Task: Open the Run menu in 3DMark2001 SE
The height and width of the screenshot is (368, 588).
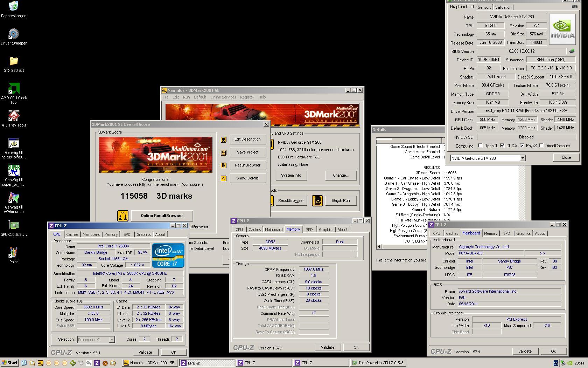Action: [186, 97]
